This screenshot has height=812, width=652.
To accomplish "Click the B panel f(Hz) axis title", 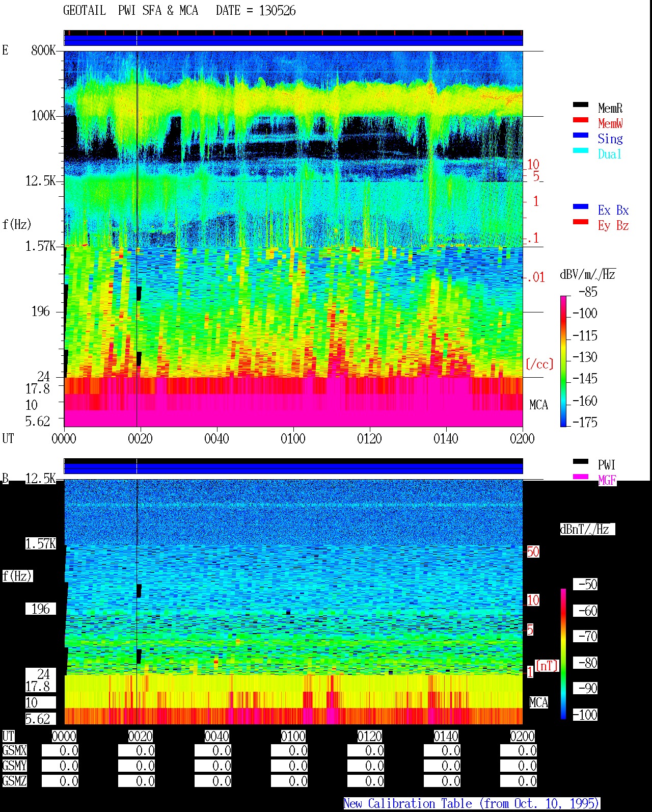I will click(17, 576).
